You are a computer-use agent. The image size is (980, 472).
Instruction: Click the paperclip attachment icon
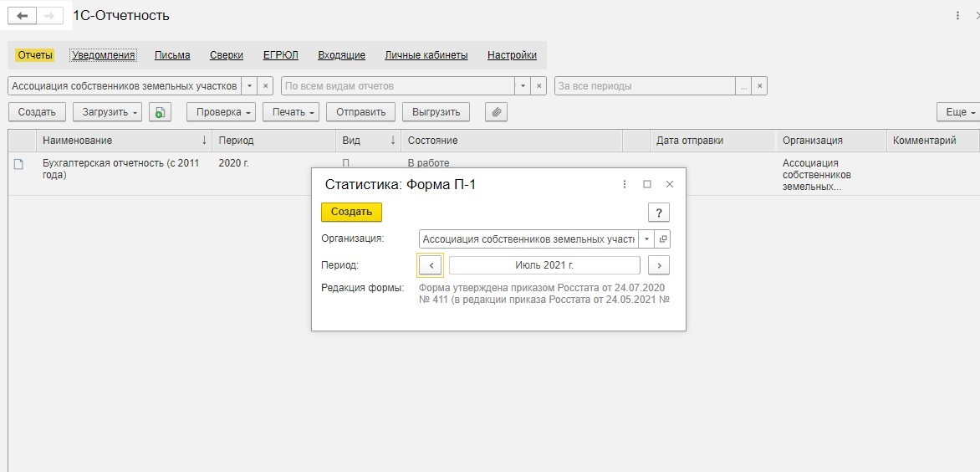coord(496,112)
